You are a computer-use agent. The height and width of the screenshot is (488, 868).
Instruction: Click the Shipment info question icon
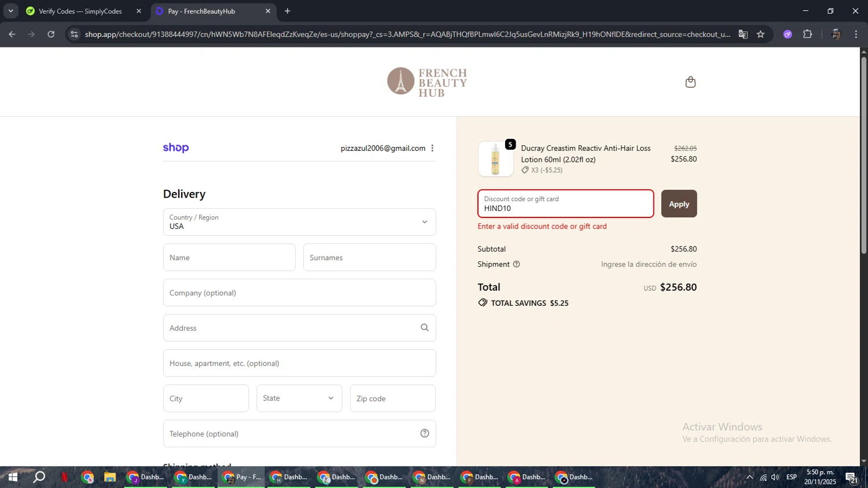coord(517,264)
